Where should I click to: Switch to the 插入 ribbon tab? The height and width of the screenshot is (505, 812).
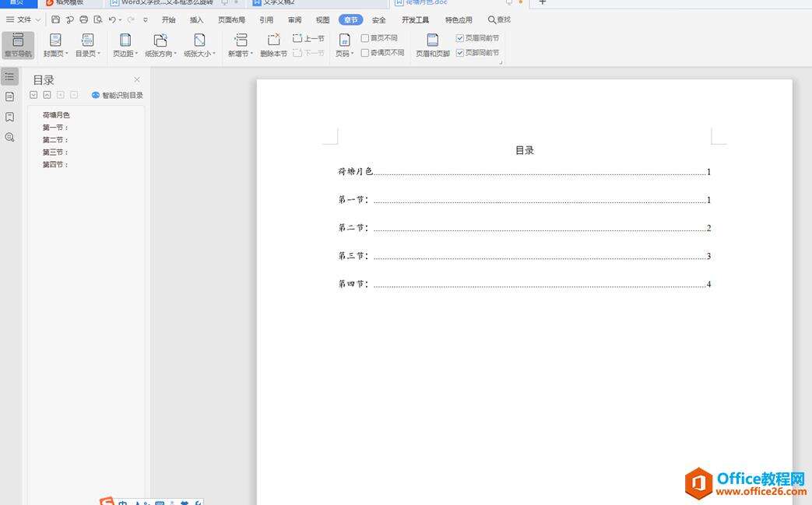(x=196, y=19)
